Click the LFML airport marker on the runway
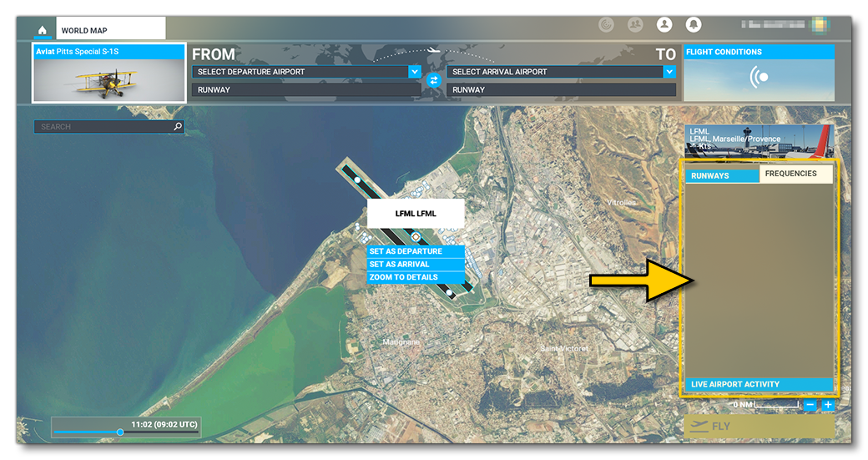868x460 pixels. [x=416, y=237]
